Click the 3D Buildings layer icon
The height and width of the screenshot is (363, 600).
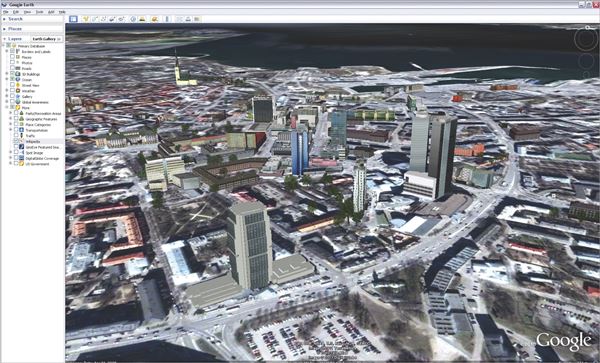pos(18,74)
